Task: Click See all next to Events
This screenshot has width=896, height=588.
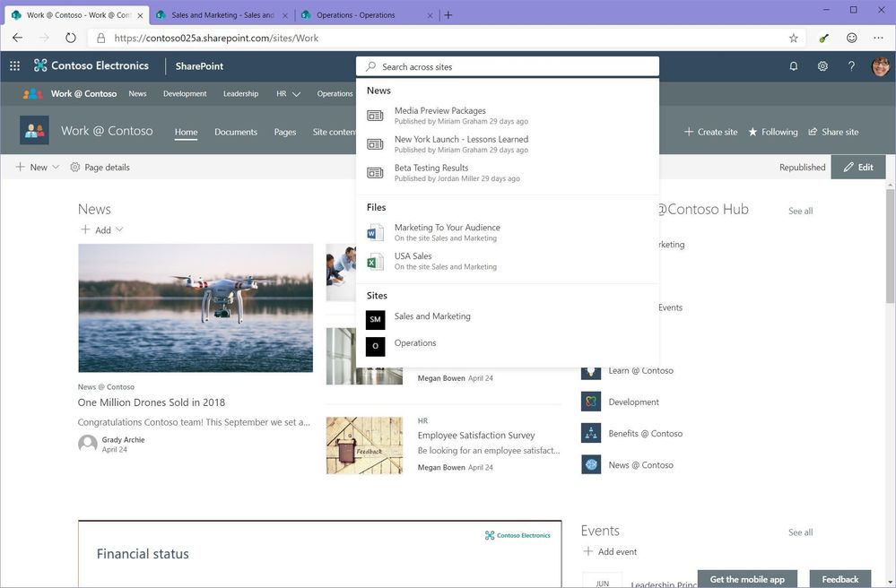Action: click(x=800, y=532)
